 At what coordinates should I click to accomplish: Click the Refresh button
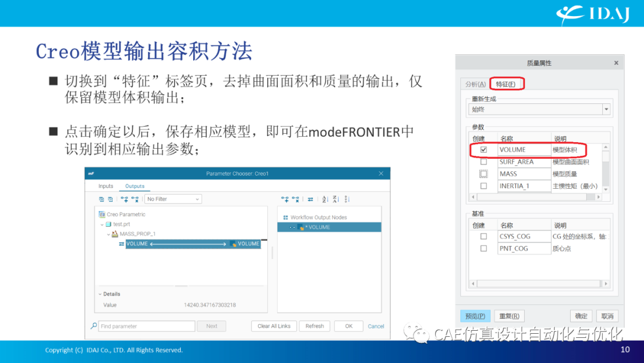click(315, 326)
